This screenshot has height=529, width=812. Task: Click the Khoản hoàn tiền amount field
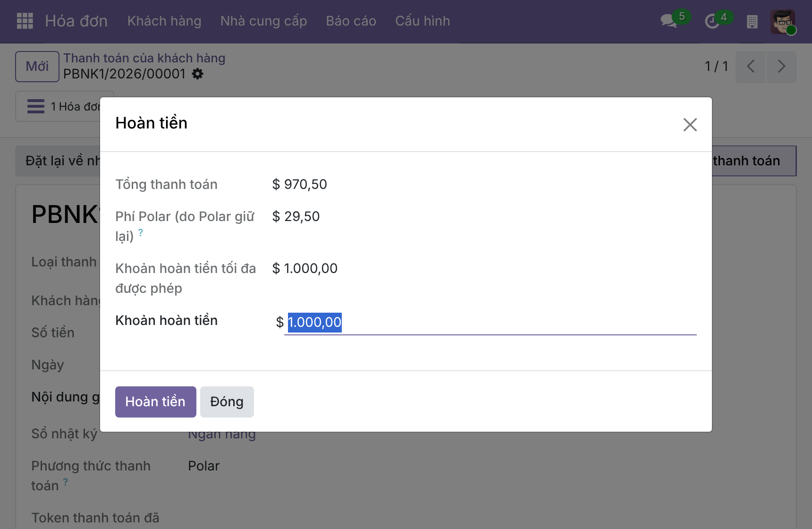click(491, 322)
